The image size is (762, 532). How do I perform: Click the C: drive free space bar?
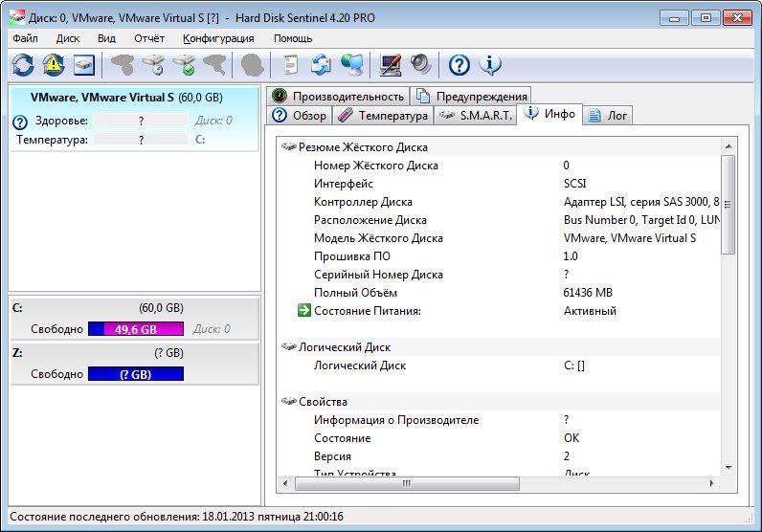(x=135, y=329)
